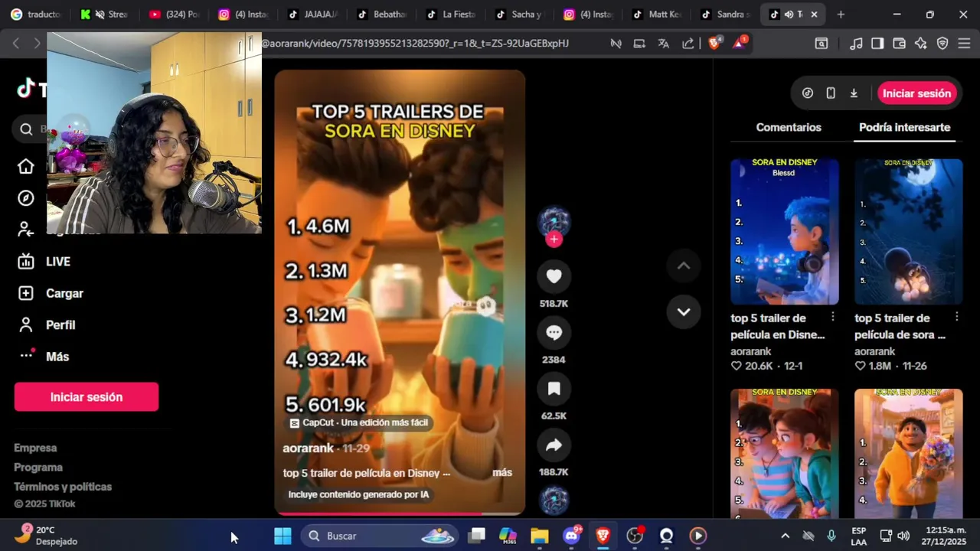Image resolution: width=980 pixels, height=551 pixels.
Task: Click the translate page icon in address bar
Action: [664, 44]
